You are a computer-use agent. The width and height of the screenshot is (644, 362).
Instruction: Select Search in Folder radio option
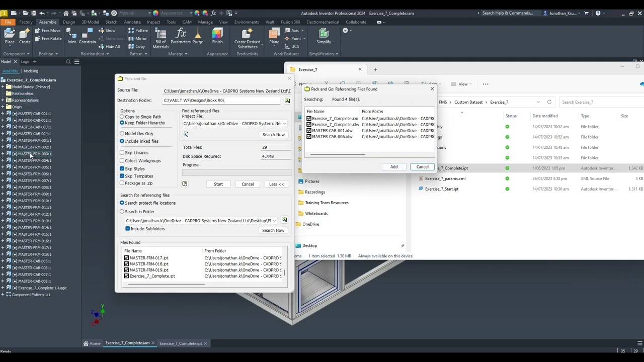click(x=122, y=212)
